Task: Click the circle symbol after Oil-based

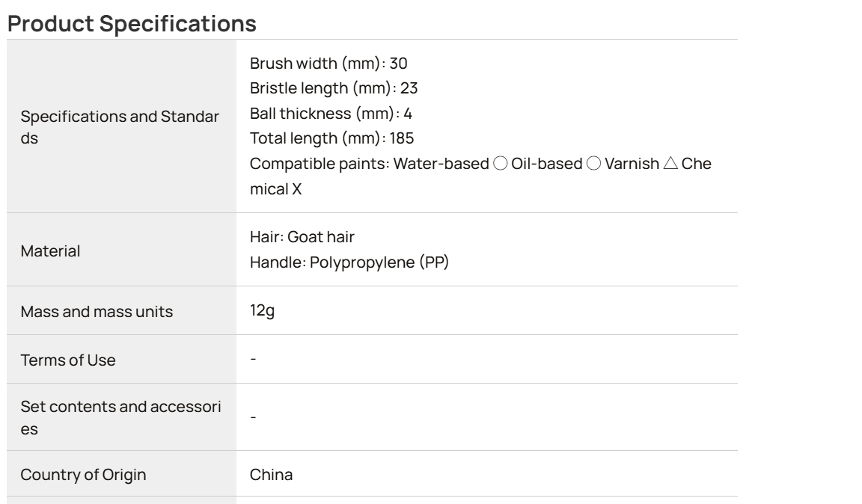Action: click(x=593, y=163)
